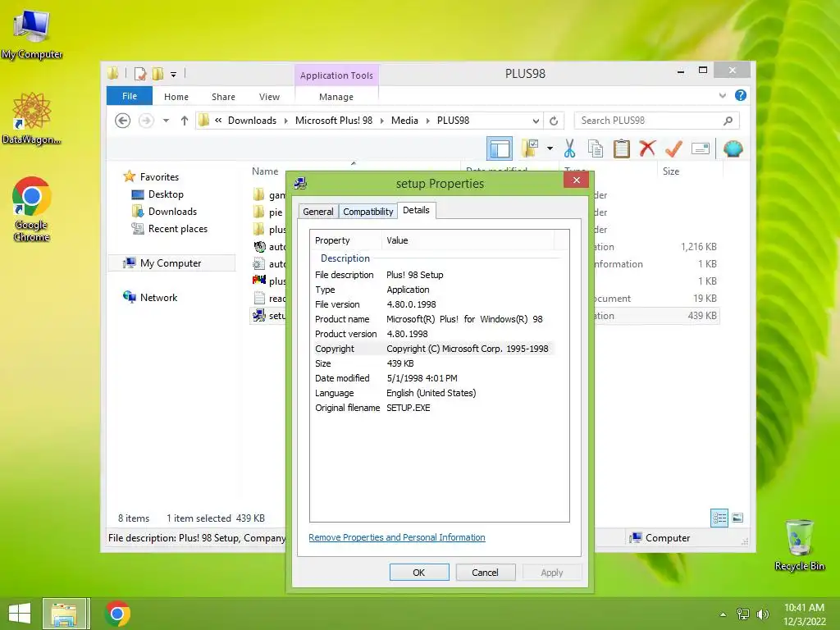Click the red X Delete toolbar icon

click(x=647, y=148)
